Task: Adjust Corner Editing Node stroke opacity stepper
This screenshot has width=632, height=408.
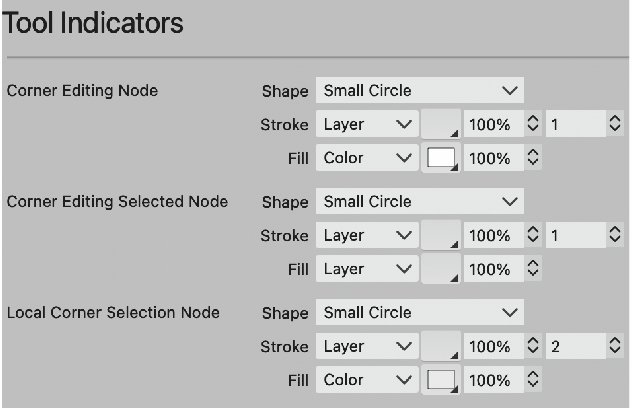Action: [x=533, y=123]
